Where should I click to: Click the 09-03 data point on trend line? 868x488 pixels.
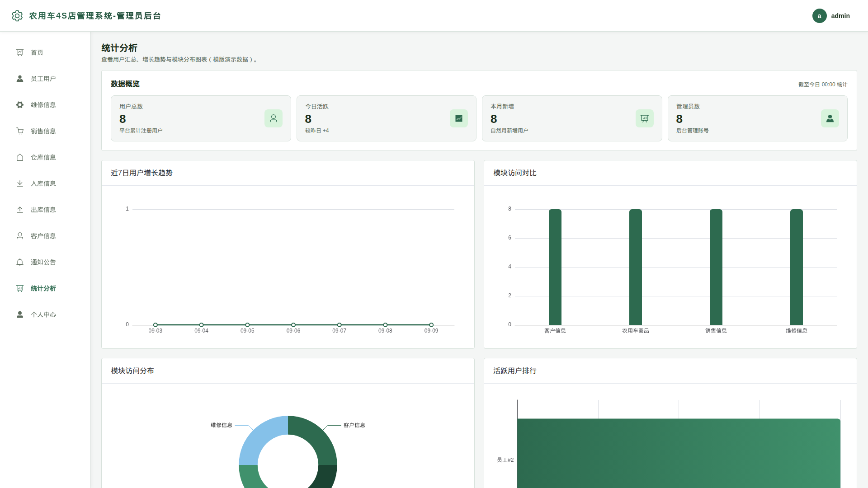pos(156,325)
